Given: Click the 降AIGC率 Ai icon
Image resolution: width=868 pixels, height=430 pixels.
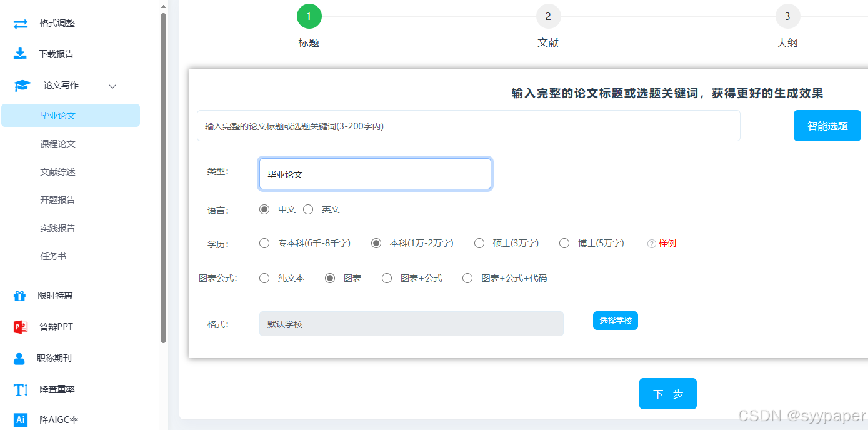Looking at the screenshot, I should pos(21,420).
